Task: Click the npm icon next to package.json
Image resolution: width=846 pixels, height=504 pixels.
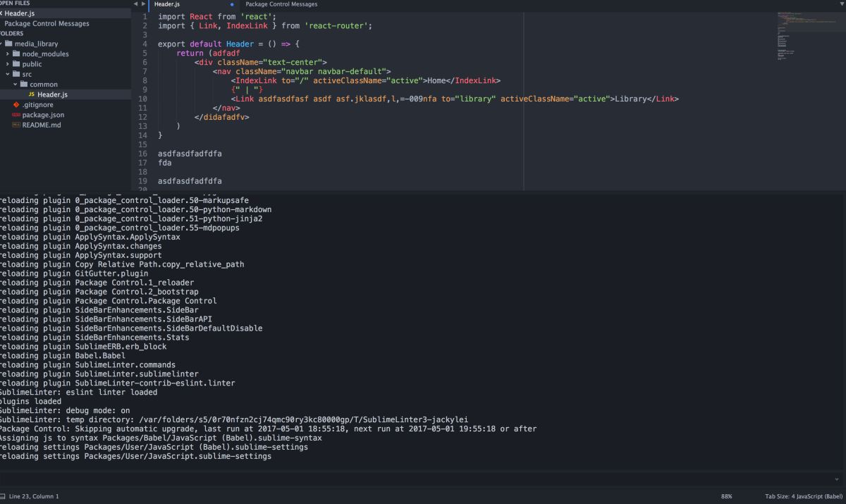Action: tap(16, 115)
